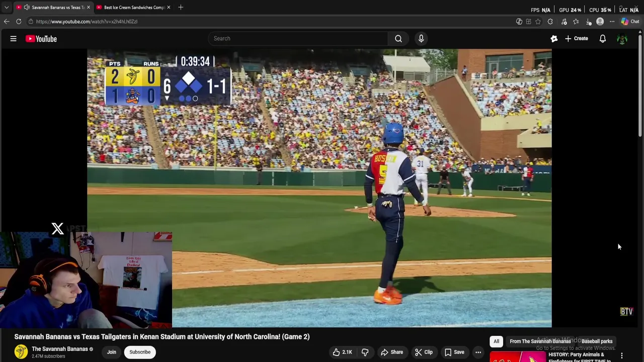Open the browser profile avatar
The width and height of the screenshot is (644, 362).
point(600,22)
